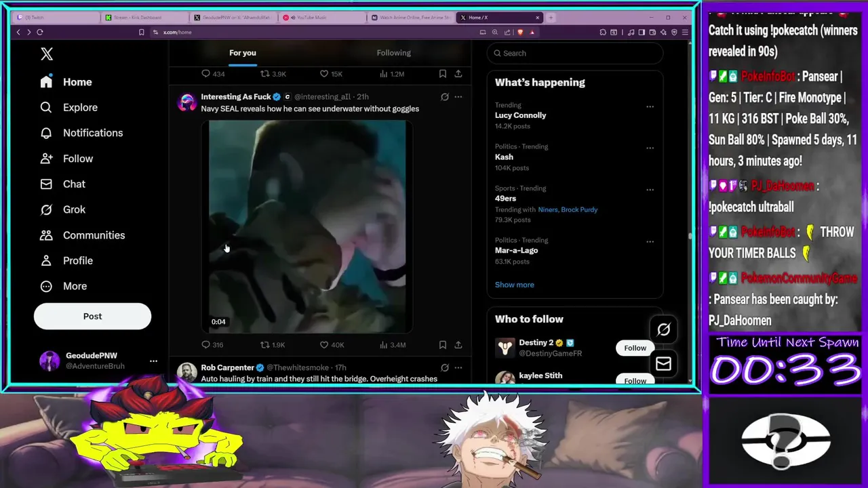This screenshot has width=868, height=488.
Task: Switch to Twitch browser tab
Action: click(x=56, y=18)
